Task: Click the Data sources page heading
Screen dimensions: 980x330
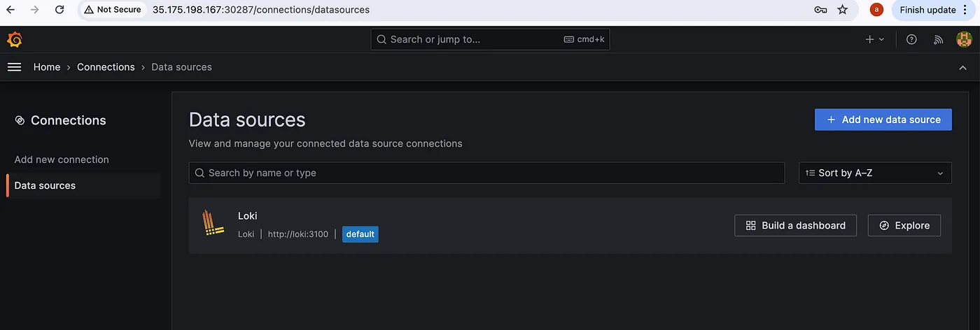Action: pyautogui.click(x=247, y=120)
